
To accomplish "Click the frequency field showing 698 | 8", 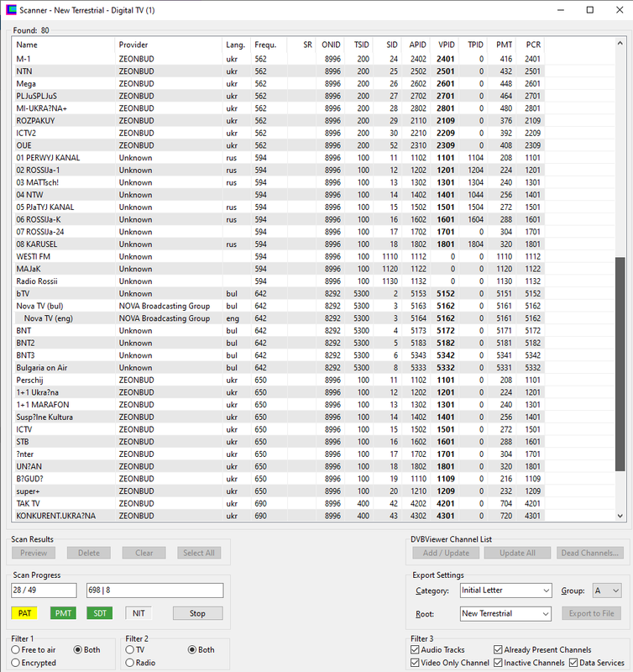I will (154, 591).
